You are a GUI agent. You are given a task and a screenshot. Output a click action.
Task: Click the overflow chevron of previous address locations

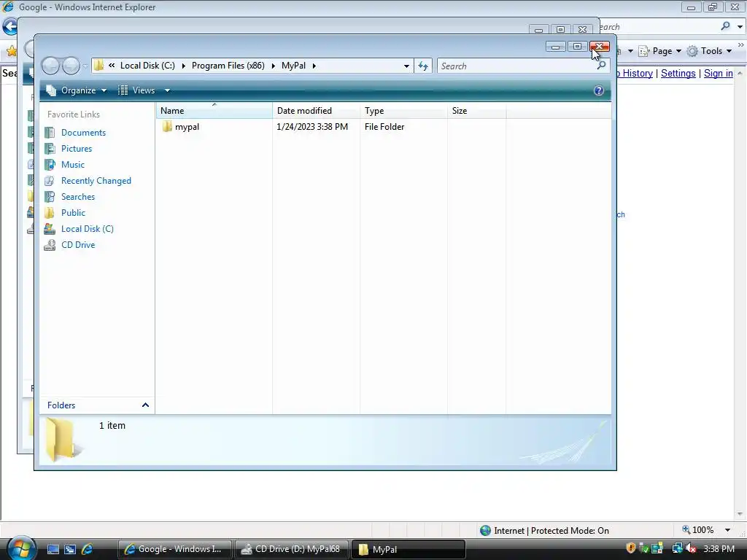click(x=112, y=66)
